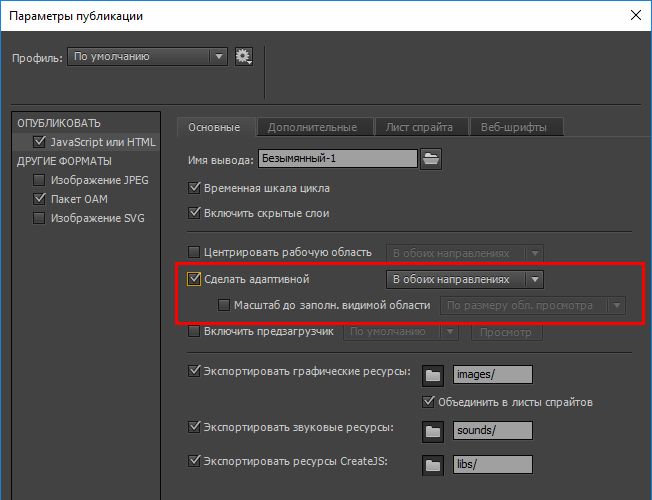Toggle Сделать адаптивной checkbox
The width and height of the screenshot is (652, 500).
[x=194, y=279]
